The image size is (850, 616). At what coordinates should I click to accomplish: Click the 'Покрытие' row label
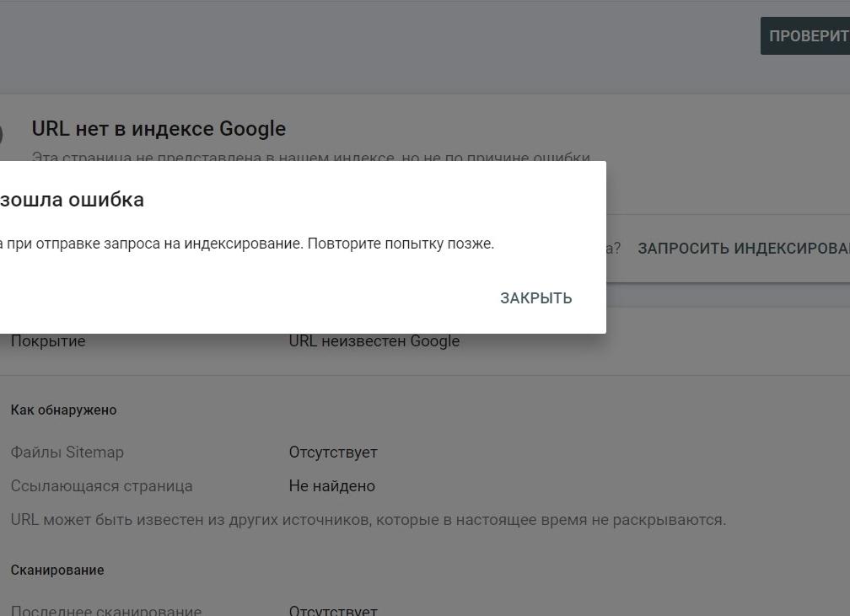pos(48,340)
